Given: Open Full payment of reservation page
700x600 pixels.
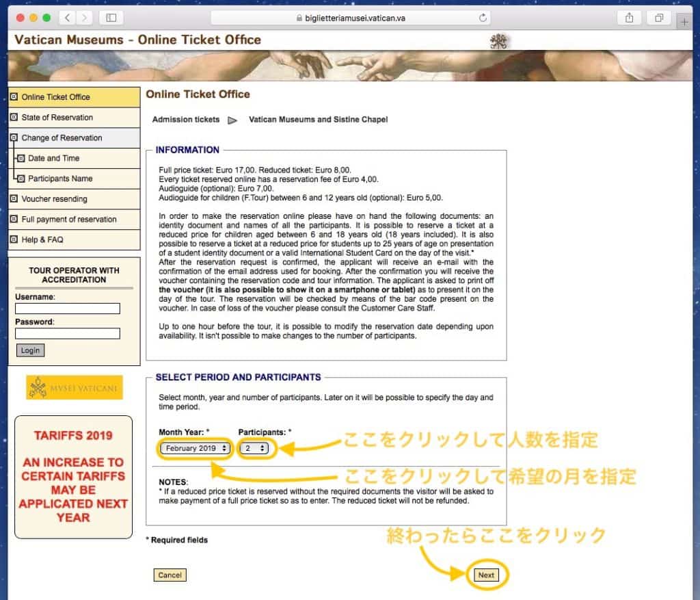Looking at the screenshot, I should click(74, 220).
